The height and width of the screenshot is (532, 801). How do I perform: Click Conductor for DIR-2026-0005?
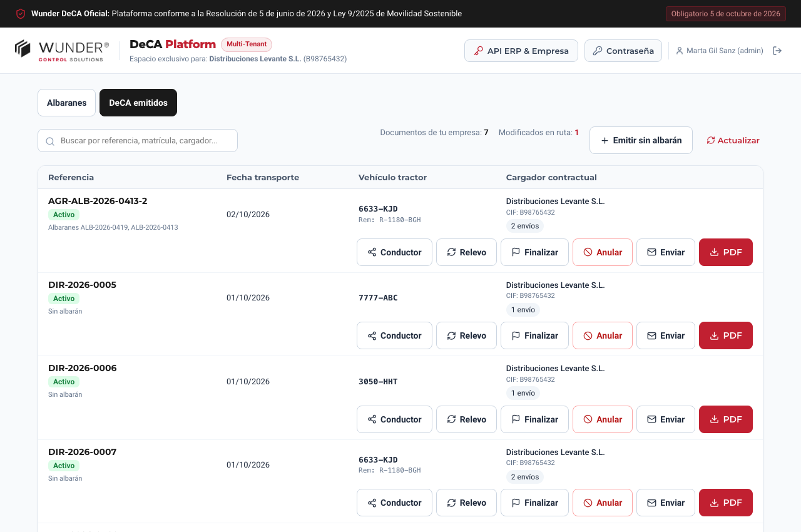point(394,335)
